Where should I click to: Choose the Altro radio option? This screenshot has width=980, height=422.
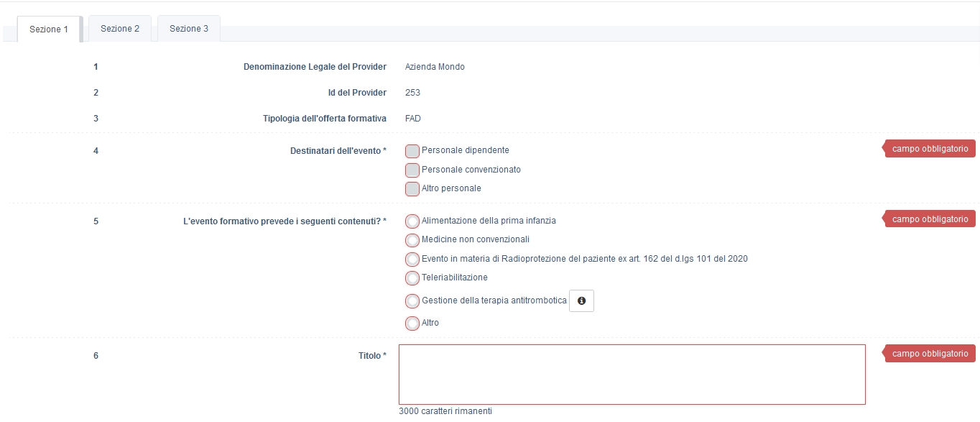click(412, 324)
